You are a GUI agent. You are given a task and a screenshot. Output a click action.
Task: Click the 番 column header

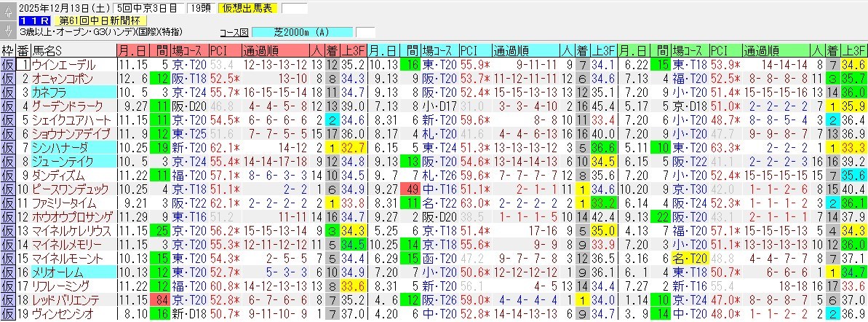point(22,50)
